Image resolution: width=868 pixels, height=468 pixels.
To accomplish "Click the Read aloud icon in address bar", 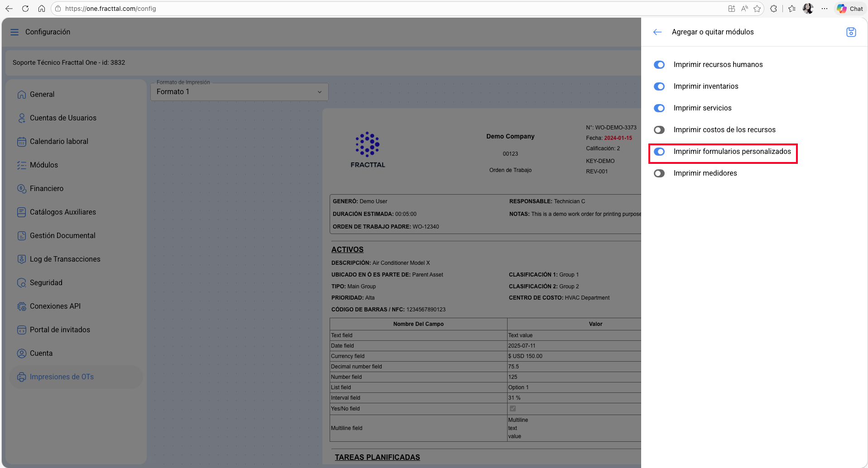I will pos(744,9).
